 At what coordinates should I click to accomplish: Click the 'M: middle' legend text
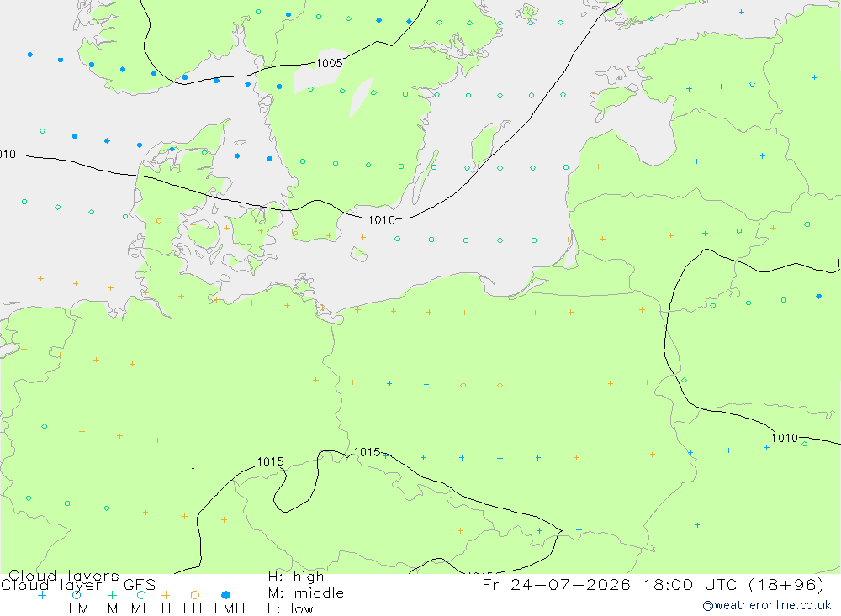tap(306, 593)
